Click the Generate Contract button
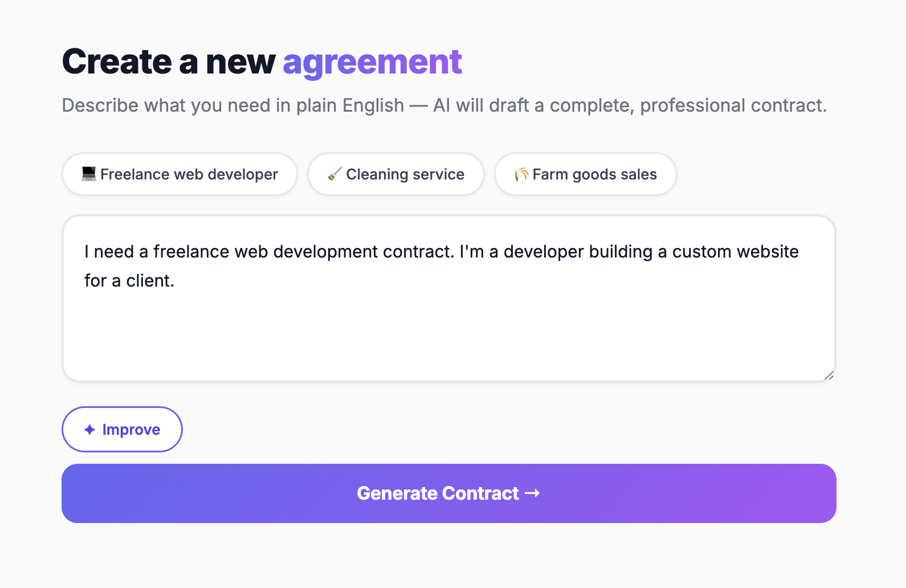906x588 pixels. pos(448,493)
